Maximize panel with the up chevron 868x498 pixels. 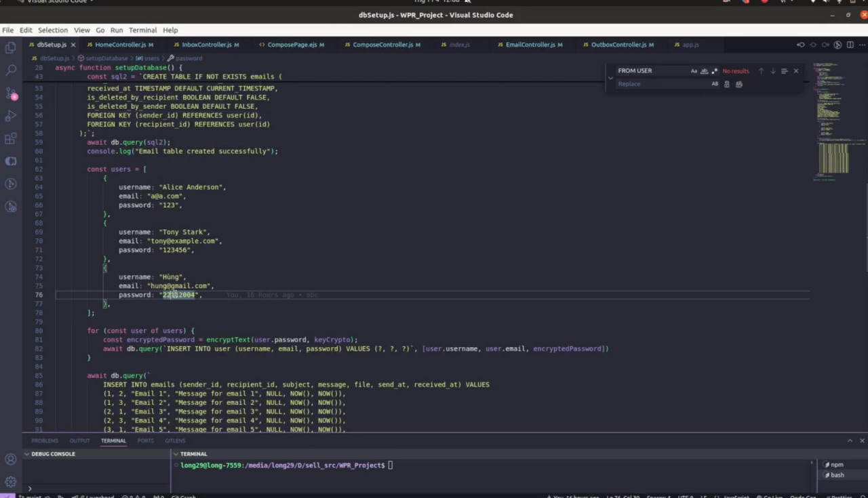point(850,441)
